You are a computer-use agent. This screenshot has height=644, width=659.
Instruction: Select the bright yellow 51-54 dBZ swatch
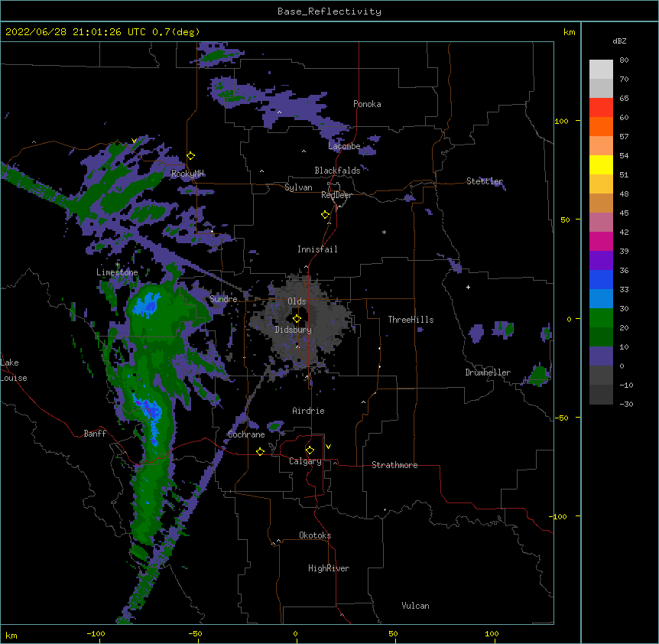(601, 164)
